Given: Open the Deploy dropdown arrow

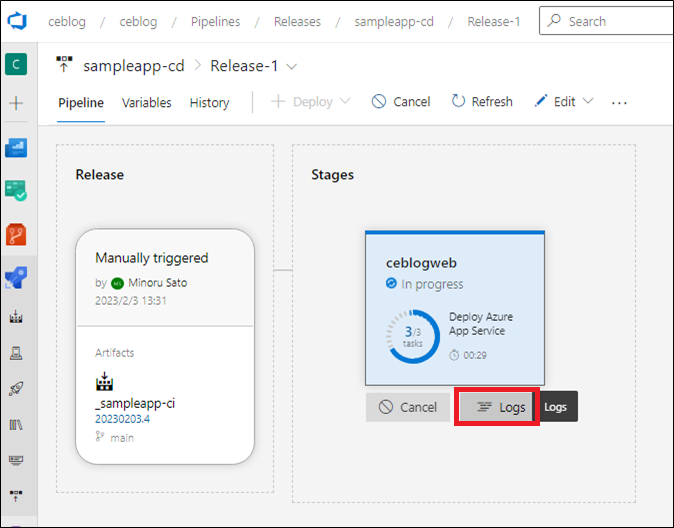Looking at the screenshot, I should click(x=345, y=101).
